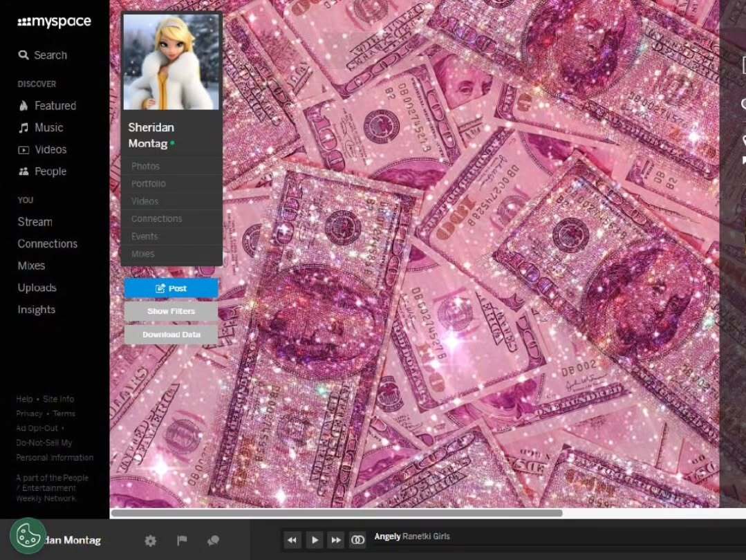Go to the Featured page

pos(55,106)
